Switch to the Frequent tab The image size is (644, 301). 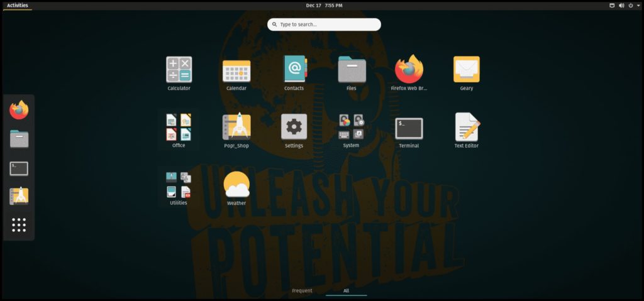pos(302,291)
